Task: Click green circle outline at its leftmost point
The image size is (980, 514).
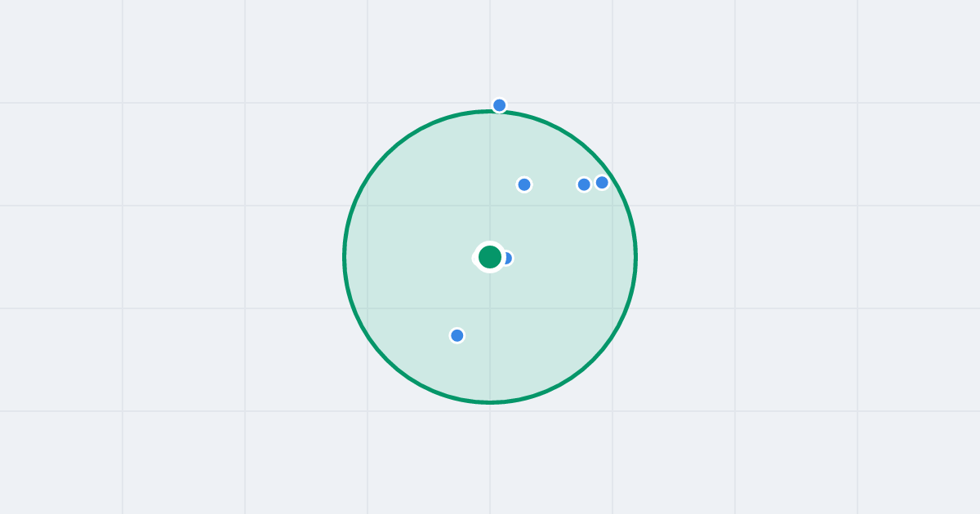Action: coord(345,257)
